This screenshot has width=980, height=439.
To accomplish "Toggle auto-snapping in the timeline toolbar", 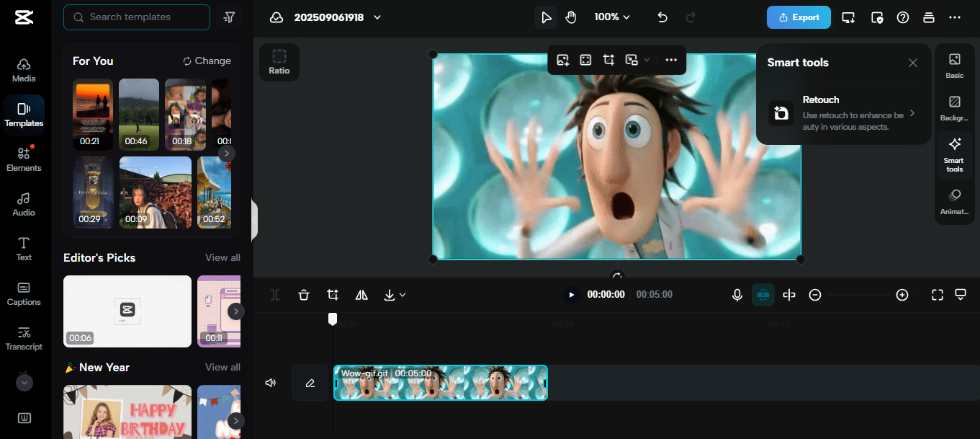I will [x=763, y=295].
